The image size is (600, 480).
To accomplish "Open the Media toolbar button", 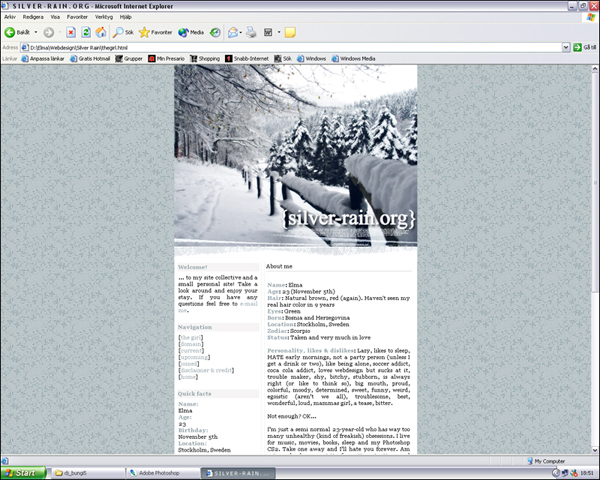I will pyautogui.click(x=191, y=33).
